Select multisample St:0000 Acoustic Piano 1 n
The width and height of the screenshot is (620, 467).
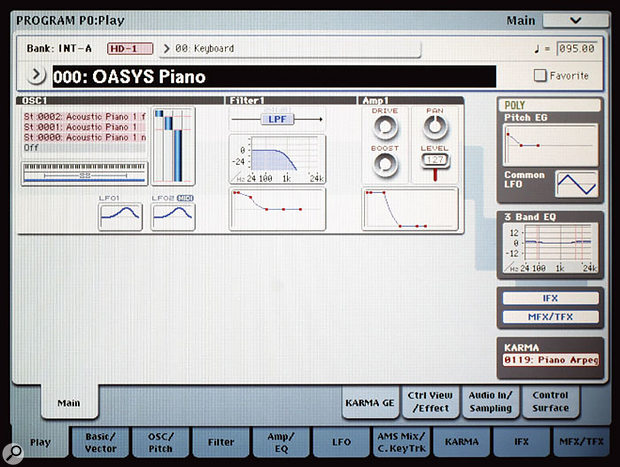(84, 137)
